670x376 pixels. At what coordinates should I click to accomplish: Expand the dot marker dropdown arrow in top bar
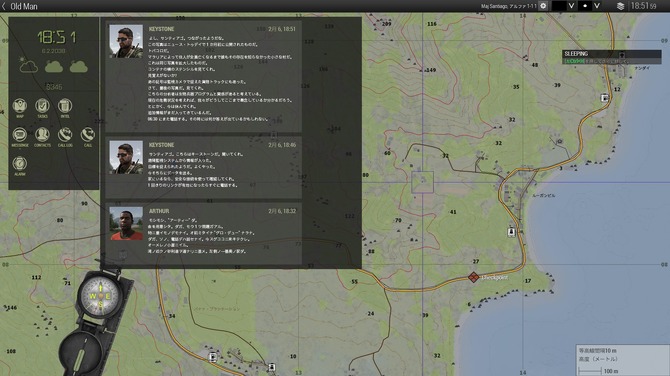click(x=597, y=6)
